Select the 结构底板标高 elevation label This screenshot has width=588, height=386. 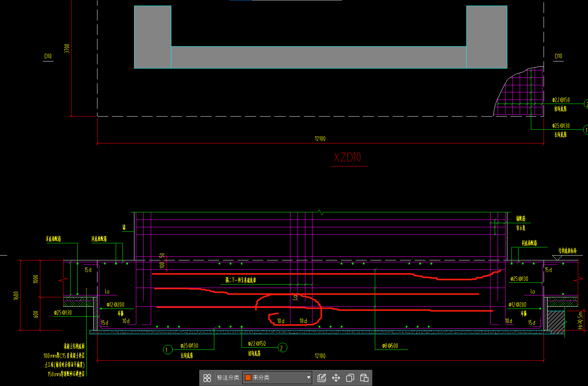point(567,251)
